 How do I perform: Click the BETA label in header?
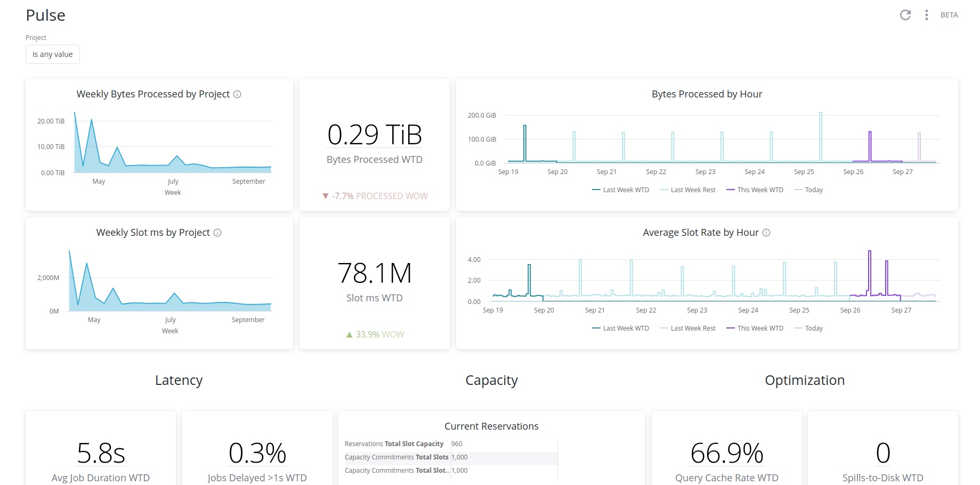949,15
